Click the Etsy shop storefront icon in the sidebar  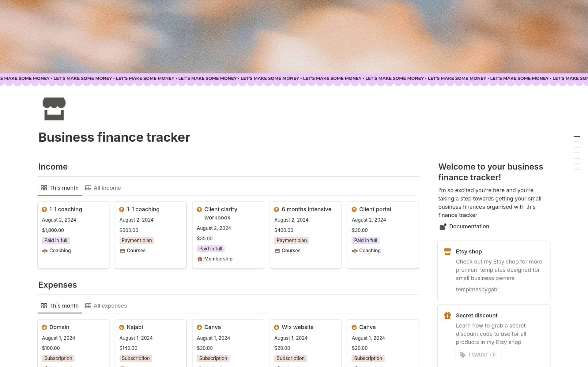447,251
